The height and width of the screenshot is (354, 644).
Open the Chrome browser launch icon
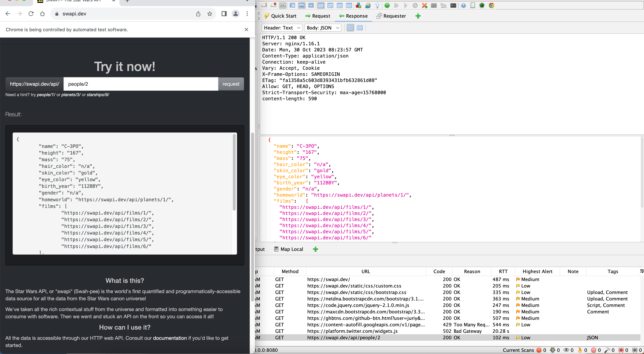(491, 6)
